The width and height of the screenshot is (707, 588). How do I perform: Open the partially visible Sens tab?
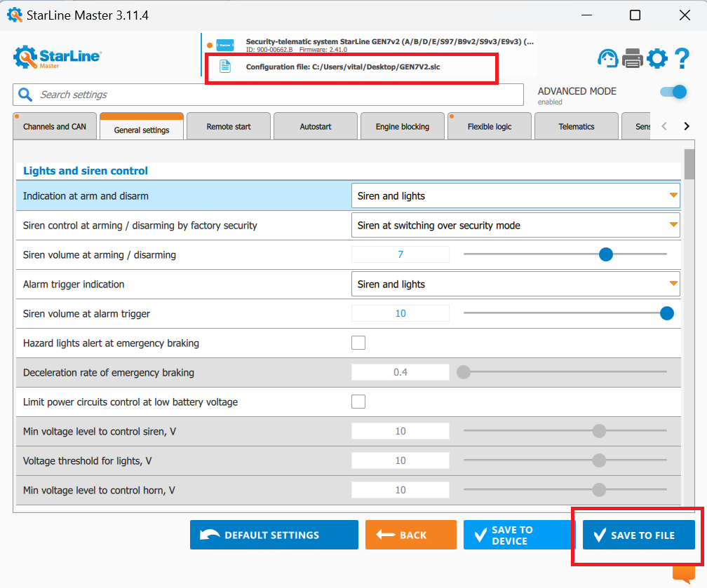point(636,126)
